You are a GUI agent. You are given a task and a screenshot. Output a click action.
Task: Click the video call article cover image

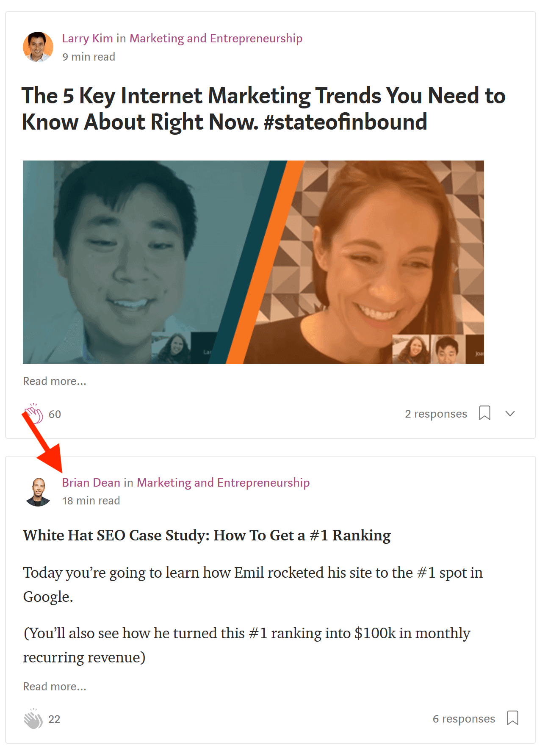(x=253, y=262)
